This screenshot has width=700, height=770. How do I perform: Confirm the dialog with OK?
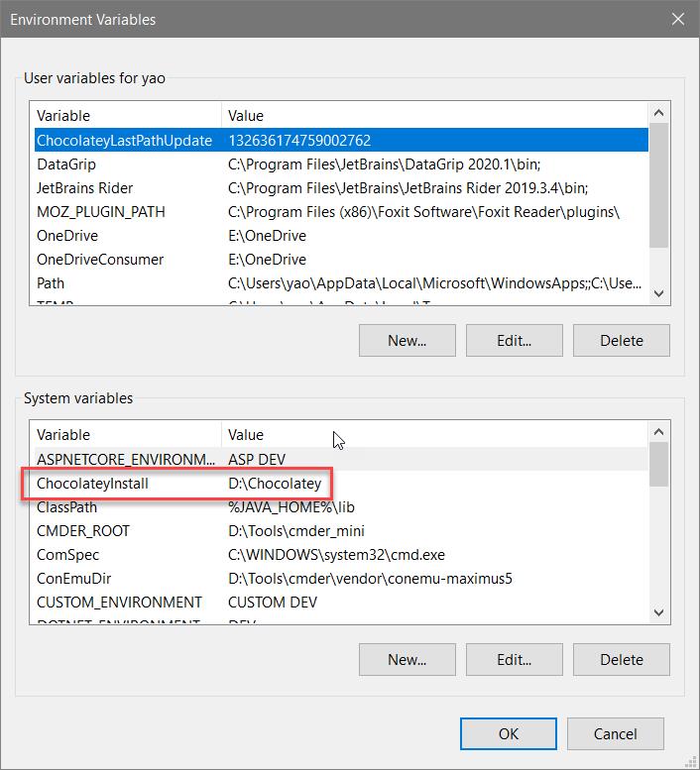508,734
